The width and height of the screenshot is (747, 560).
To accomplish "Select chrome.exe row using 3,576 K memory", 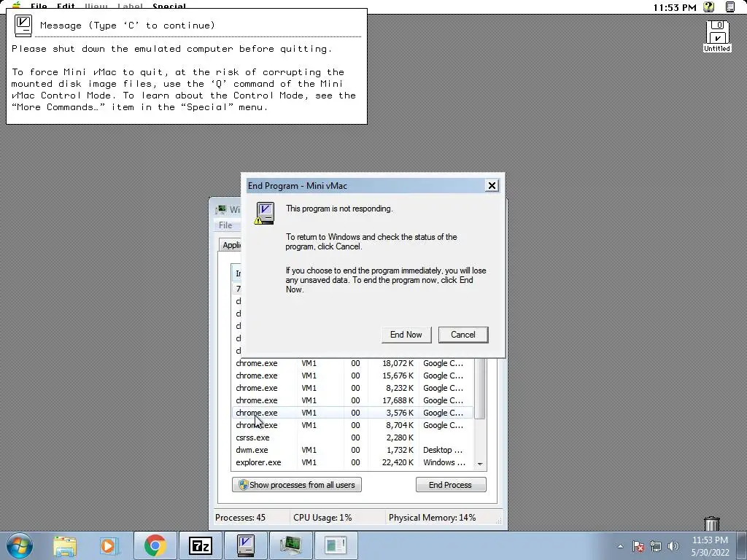I will 352,413.
